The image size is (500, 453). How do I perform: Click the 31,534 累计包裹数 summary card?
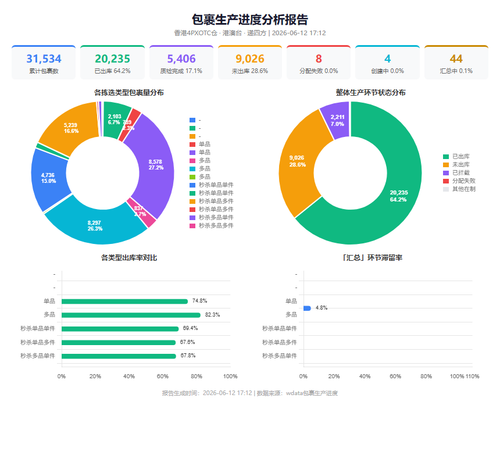[44, 62]
